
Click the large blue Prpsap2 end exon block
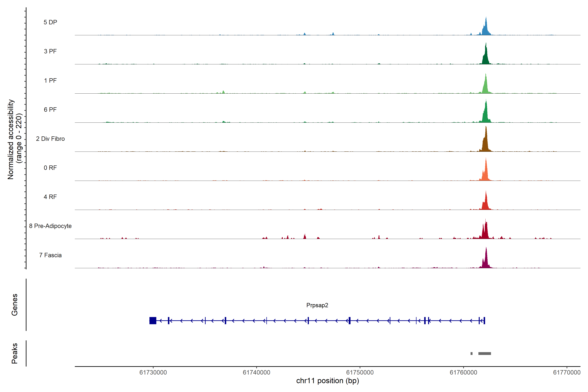point(153,320)
